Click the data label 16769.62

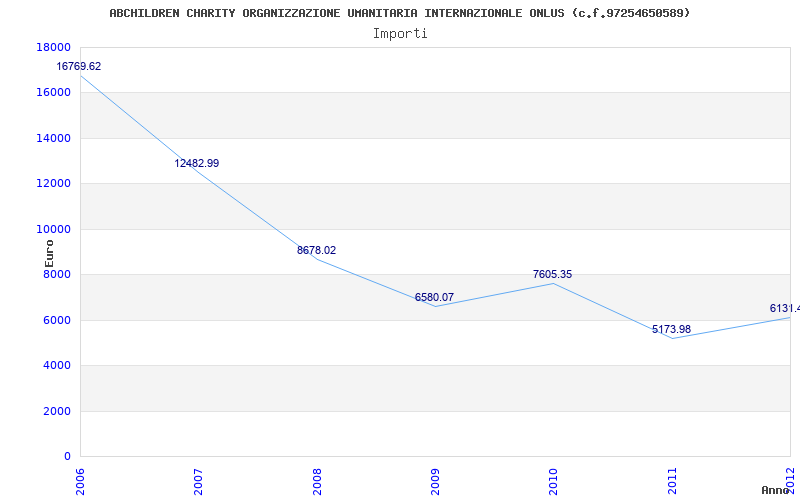[x=79, y=66]
